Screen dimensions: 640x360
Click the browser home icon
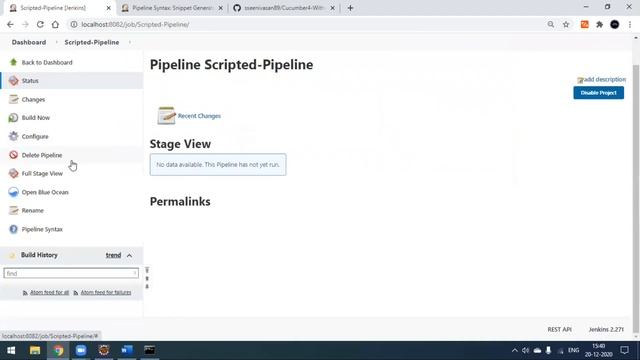55,24
